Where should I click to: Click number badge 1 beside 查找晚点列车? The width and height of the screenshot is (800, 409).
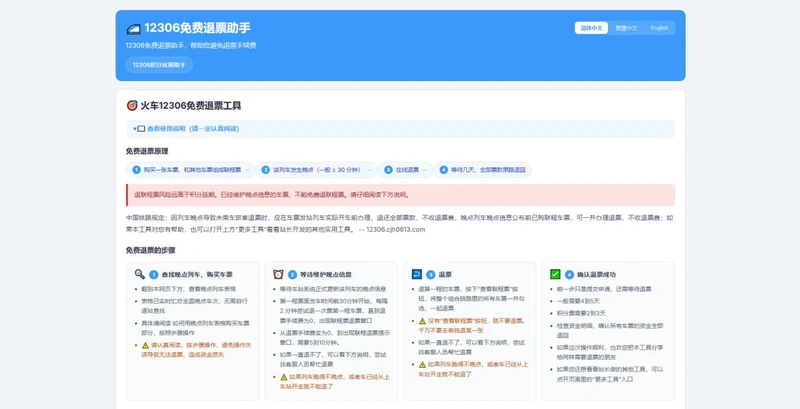(154, 275)
